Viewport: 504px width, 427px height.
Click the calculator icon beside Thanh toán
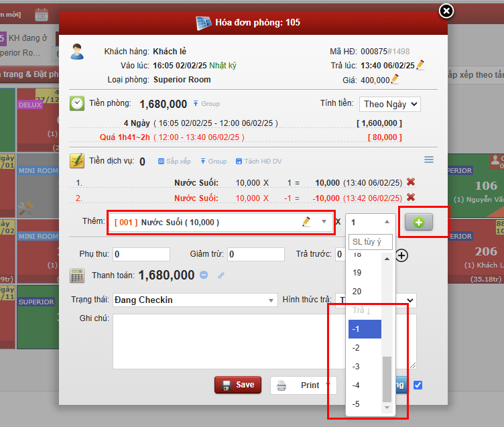pyautogui.click(x=78, y=275)
